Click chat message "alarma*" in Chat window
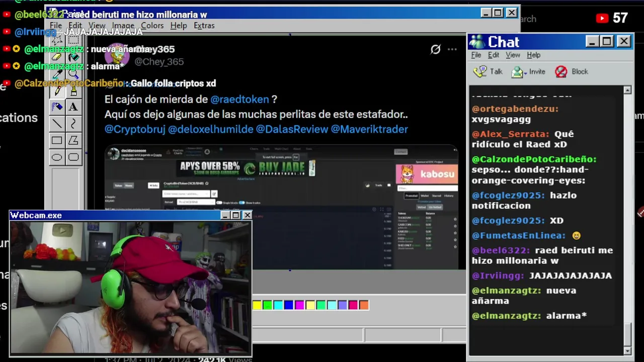This screenshot has width=644, height=362. click(x=566, y=316)
